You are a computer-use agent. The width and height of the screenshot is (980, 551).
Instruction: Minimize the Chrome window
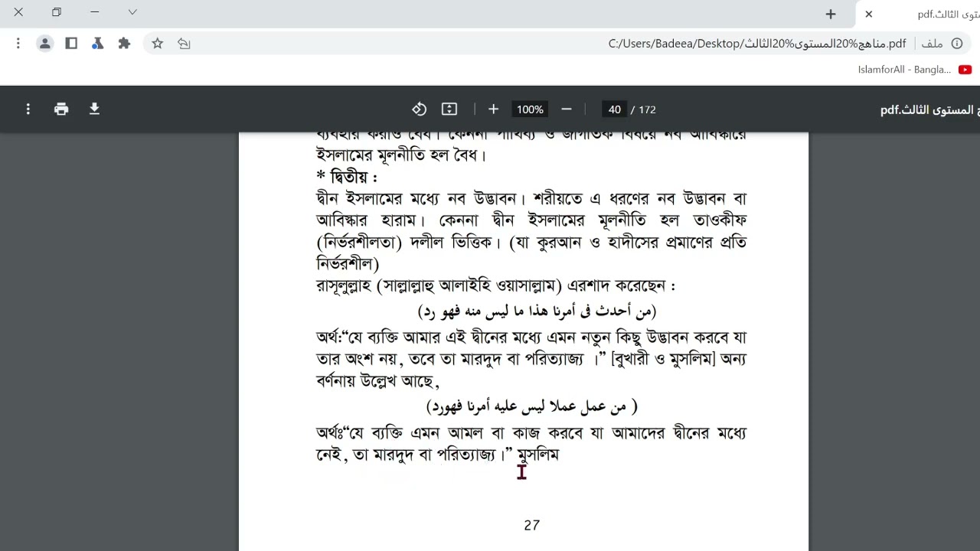pos(94,12)
